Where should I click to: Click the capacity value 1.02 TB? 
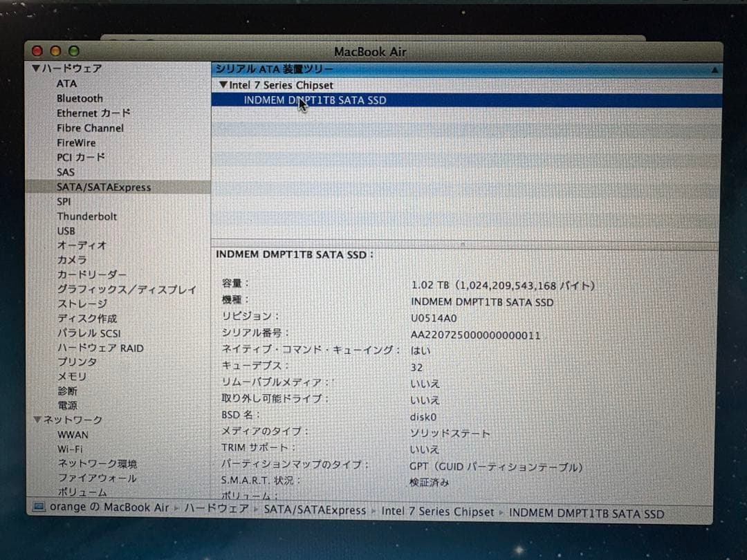(x=503, y=286)
